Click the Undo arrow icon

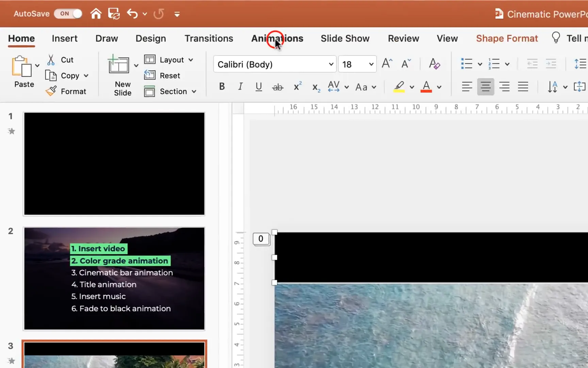(x=132, y=14)
